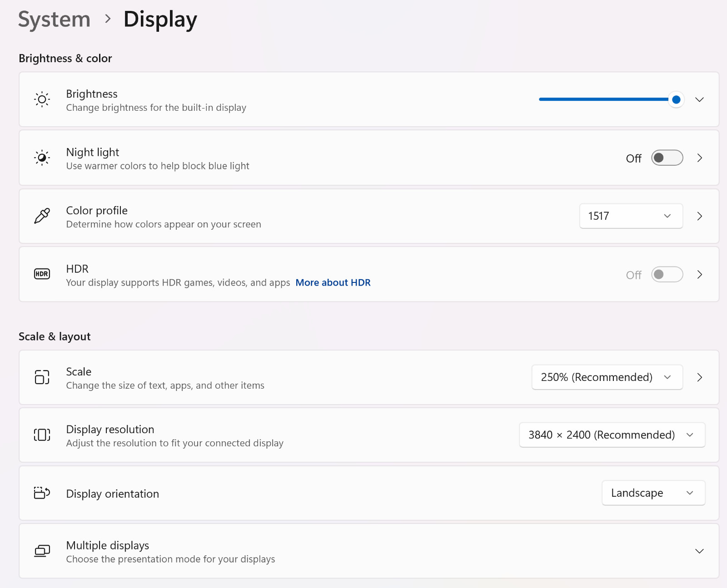Click the Brightness slider thumb
This screenshot has height=588, width=727.
tap(676, 99)
